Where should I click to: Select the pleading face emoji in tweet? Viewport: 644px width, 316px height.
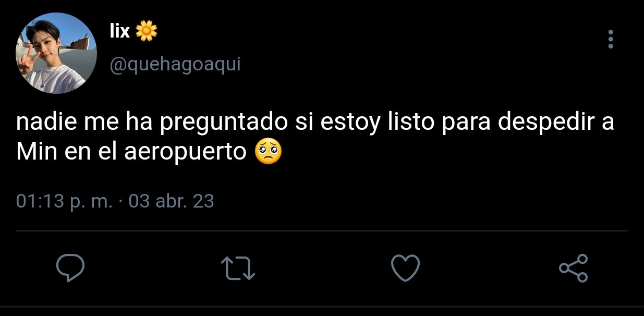[x=268, y=151]
